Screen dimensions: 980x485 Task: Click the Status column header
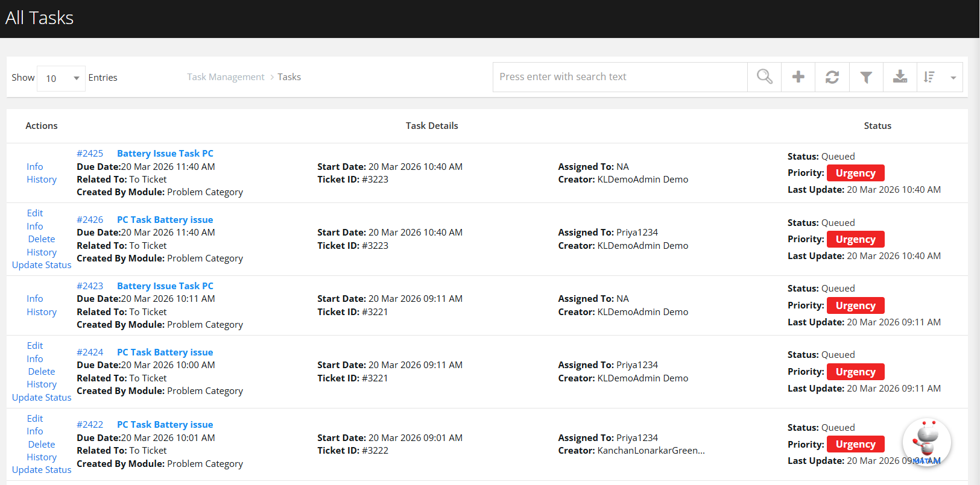pos(877,126)
